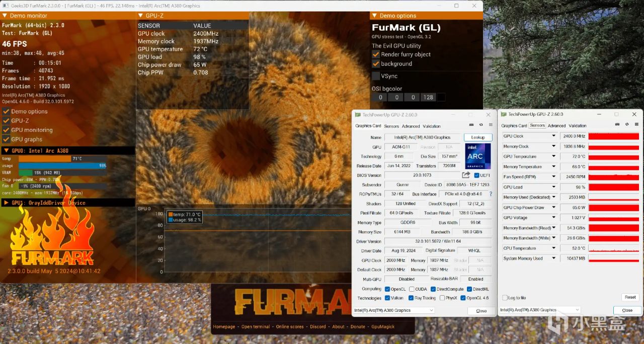Image resolution: width=644 pixels, height=344 pixels.
Task: Click the Lookup button
Action: [x=478, y=137]
